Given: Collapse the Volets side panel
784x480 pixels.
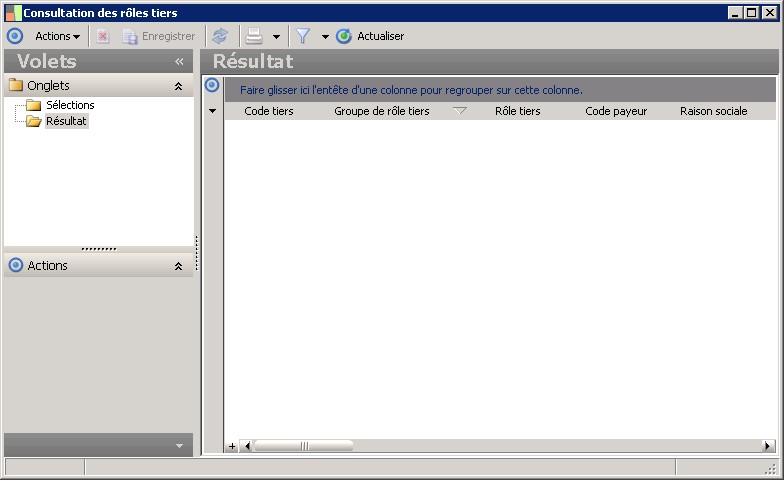Looking at the screenshot, I should pyautogui.click(x=179, y=62).
